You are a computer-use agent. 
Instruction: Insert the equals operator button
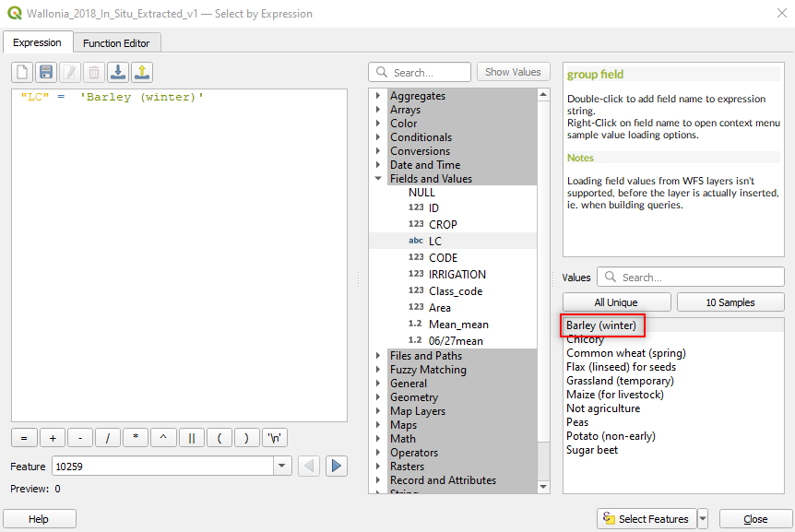24,438
